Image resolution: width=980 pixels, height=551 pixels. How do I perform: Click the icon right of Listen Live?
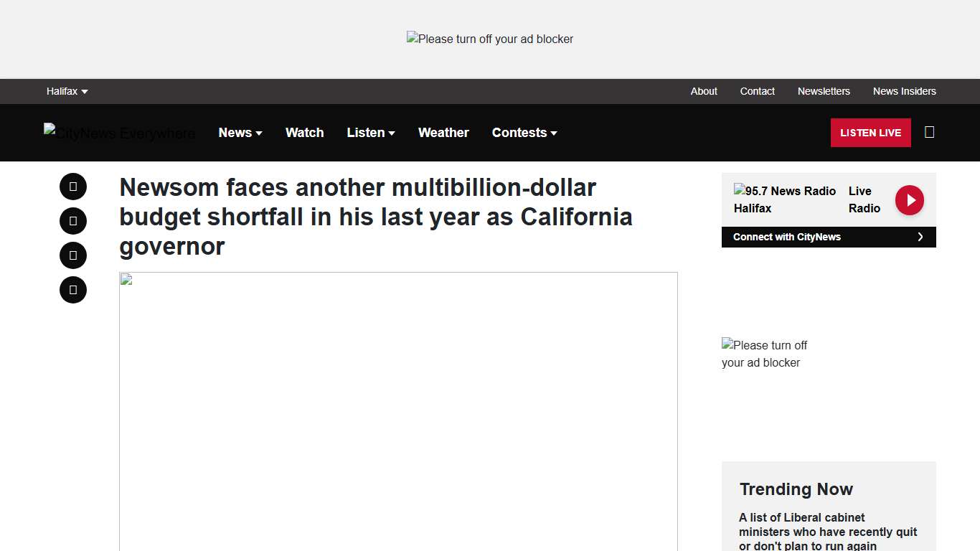[929, 132]
